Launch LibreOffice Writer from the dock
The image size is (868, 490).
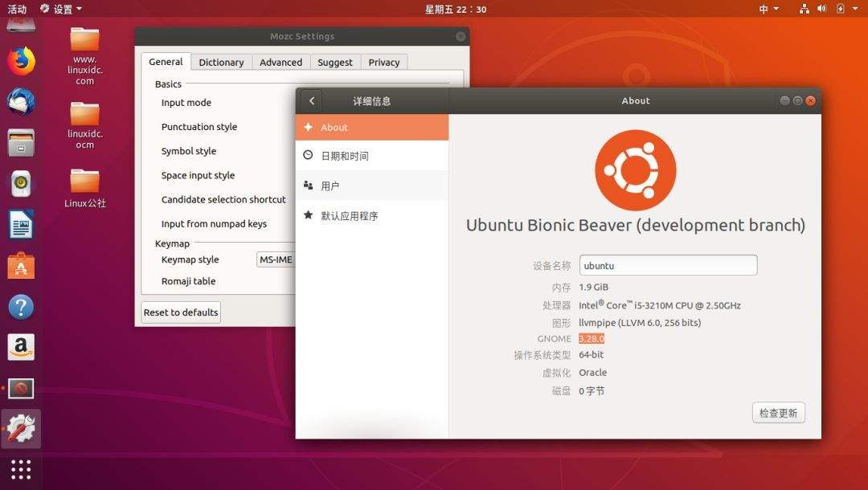click(20, 225)
